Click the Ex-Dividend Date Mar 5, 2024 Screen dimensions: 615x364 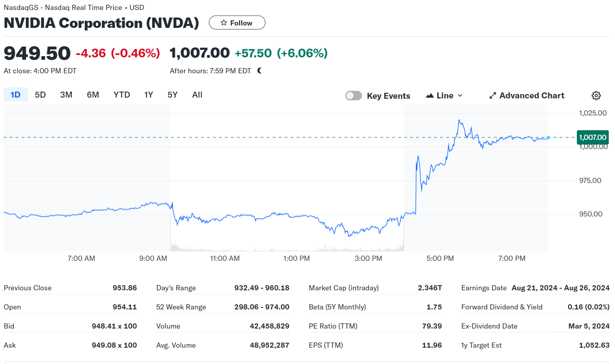click(589, 326)
